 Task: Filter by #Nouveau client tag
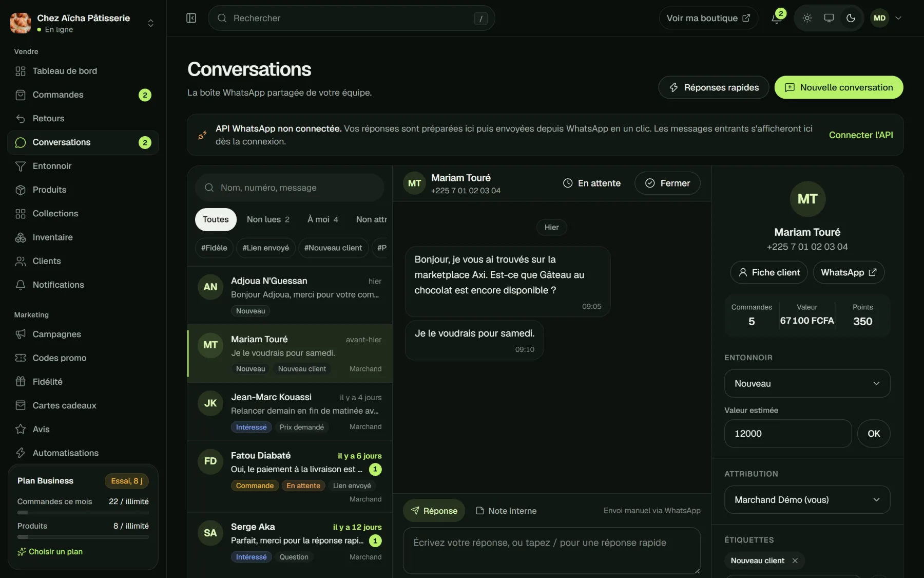(333, 248)
